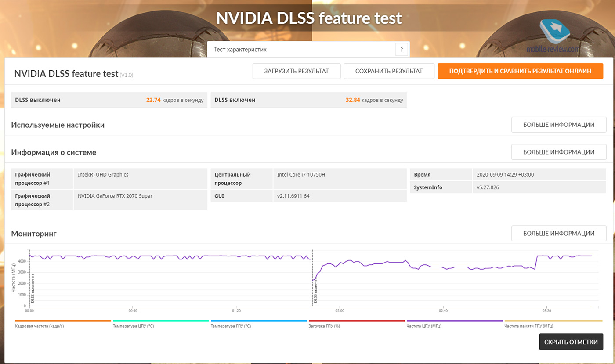Click the question mark help button
Image resolution: width=615 pixels, height=364 pixels.
pos(402,50)
